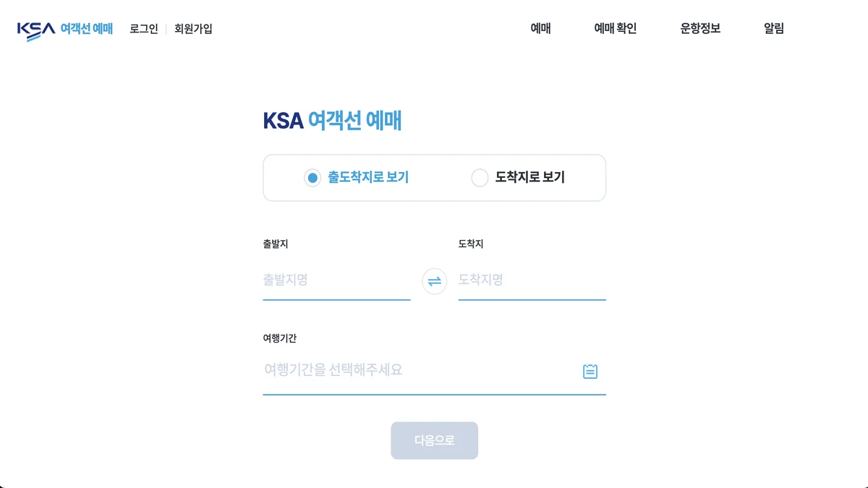This screenshot has height=488, width=868.
Task: Open the 운항정보 menu item
Action: (x=700, y=29)
